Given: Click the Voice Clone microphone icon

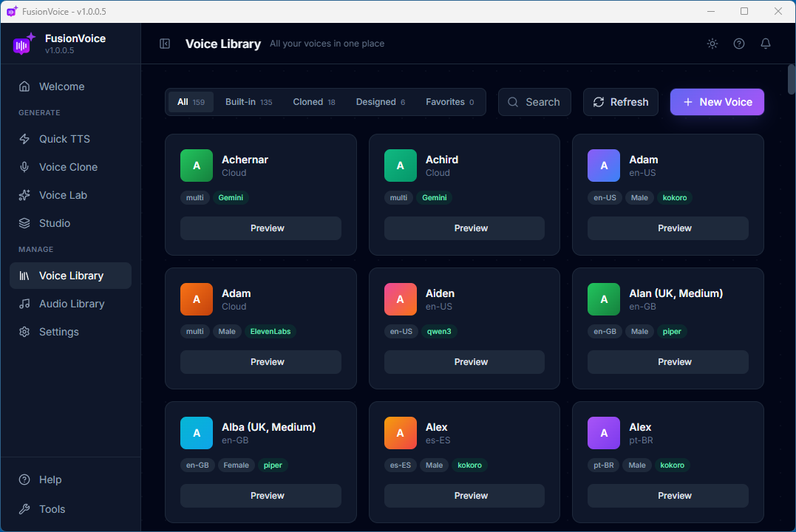Looking at the screenshot, I should 24,167.
